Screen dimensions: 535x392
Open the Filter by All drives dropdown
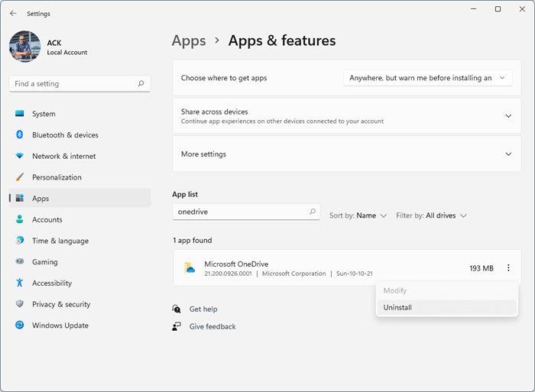[431, 215]
